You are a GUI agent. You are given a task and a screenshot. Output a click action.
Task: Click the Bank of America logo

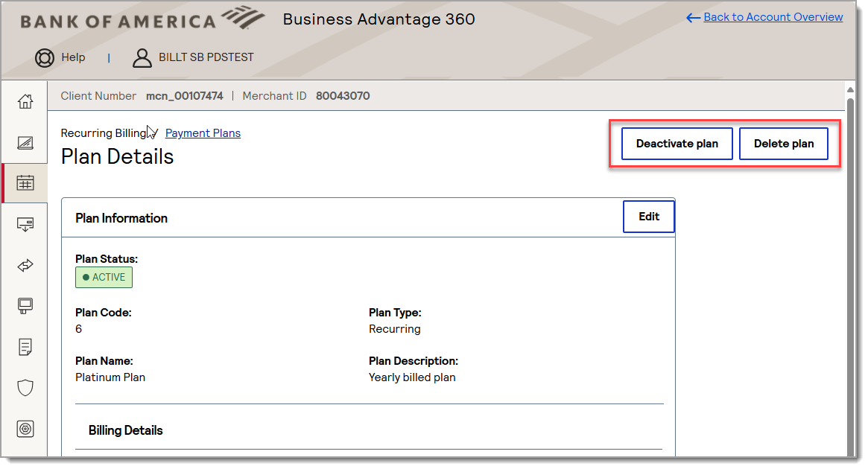pyautogui.click(x=143, y=19)
